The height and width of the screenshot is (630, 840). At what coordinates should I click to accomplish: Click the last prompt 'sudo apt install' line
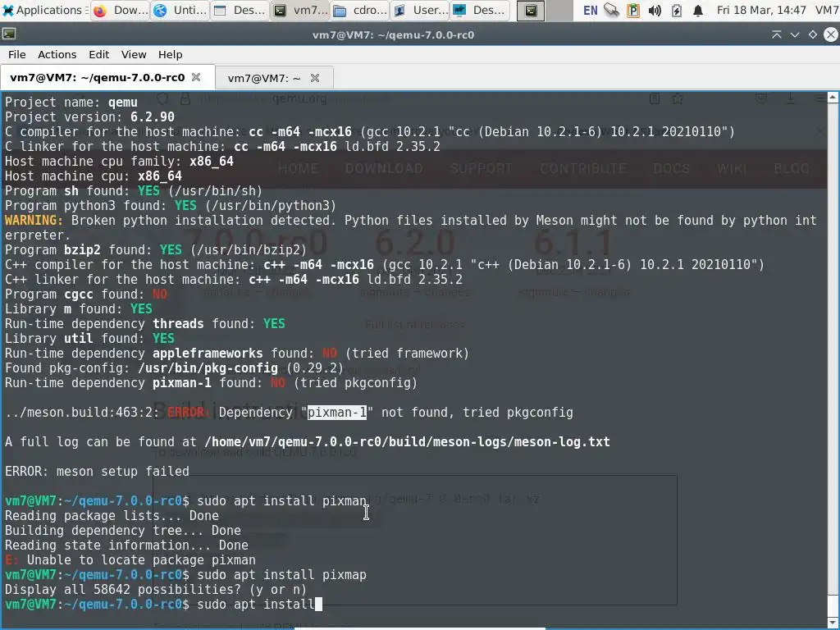pyautogui.click(x=163, y=605)
